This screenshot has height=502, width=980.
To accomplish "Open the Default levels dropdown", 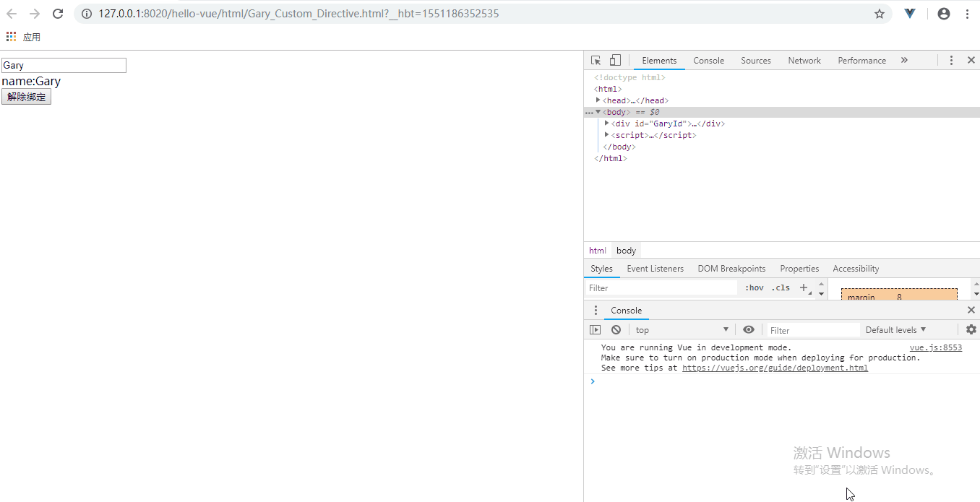I will [x=895, y=330].
